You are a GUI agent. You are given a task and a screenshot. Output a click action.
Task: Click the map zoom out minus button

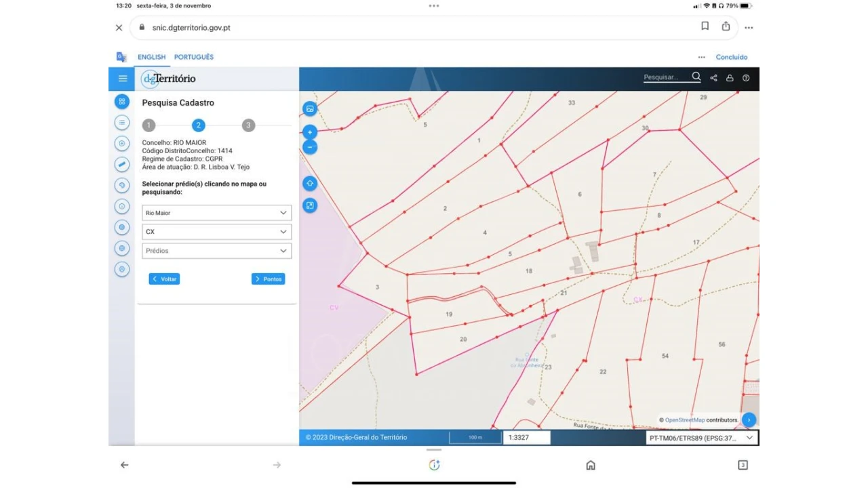click(310, 147)
